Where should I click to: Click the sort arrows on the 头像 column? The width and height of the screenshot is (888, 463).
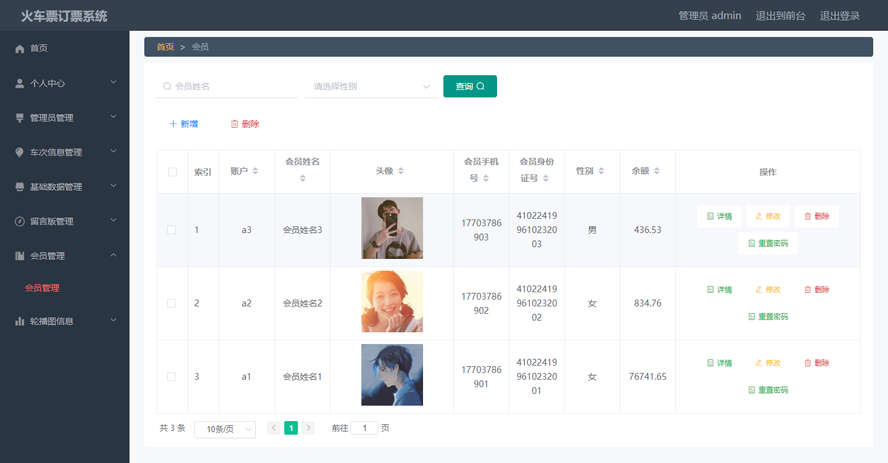point(401,171)
